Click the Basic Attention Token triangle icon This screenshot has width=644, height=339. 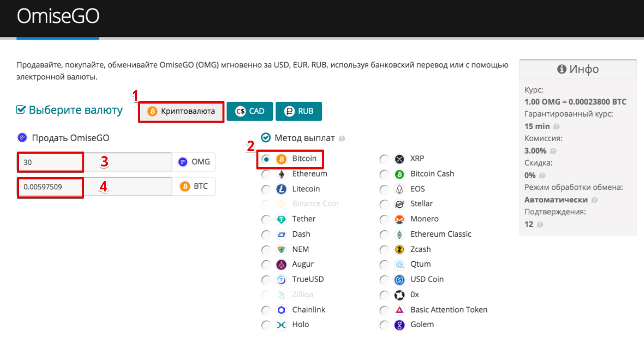(399, 310)
